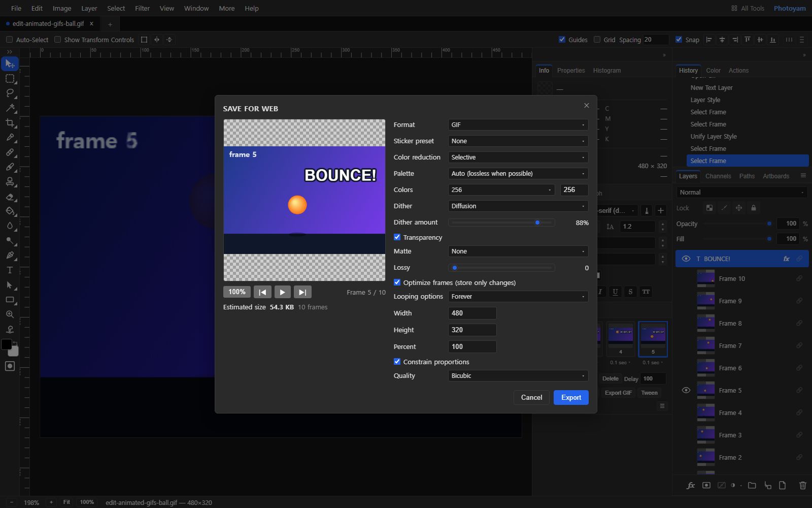
Task: Click the Lossy slider
Action: click(501, 268)
